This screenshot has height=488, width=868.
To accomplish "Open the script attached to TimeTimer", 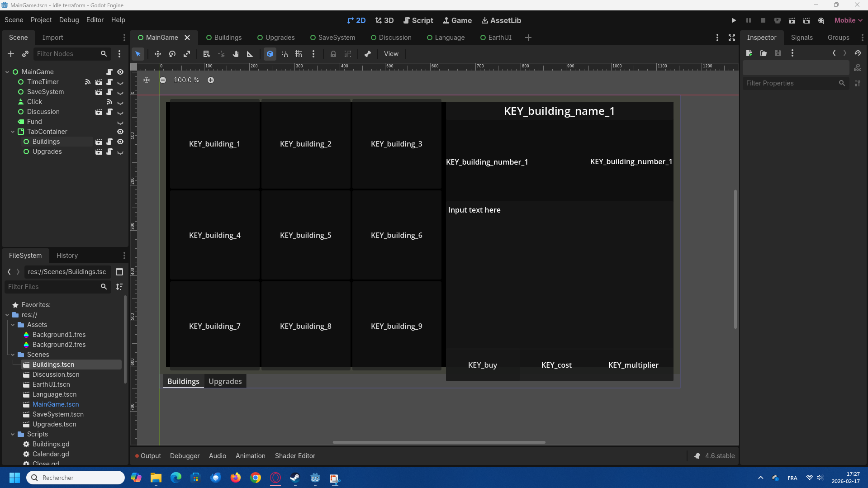I will pos(109,82).
